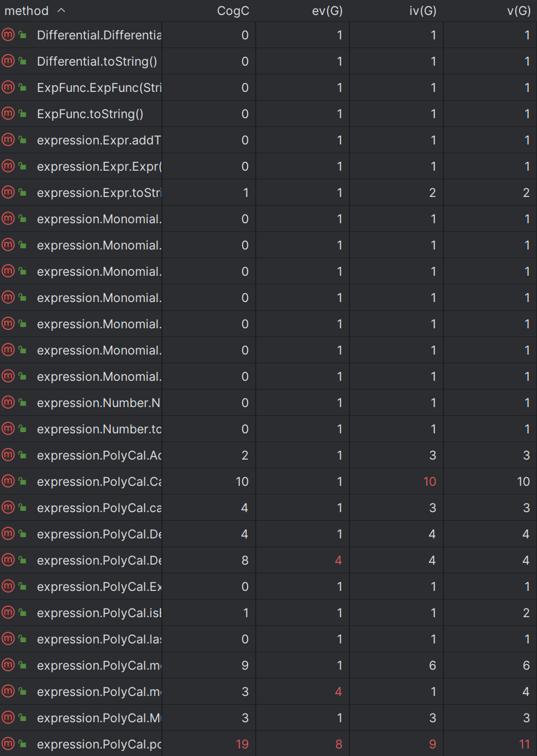The height and width of the screenshot is (756, 537).
Task: Sort table by iv(G) column header
Action: click(x=423, y=11)
